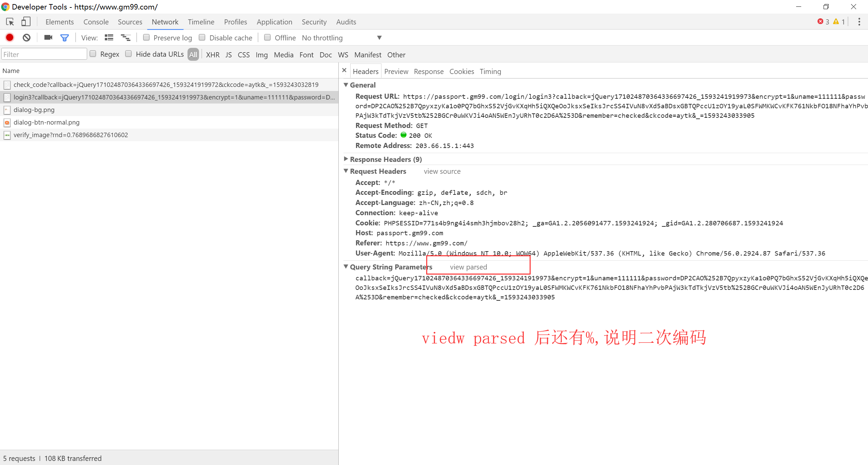Open the Preview tab of the request
The height and width of the screenshot is (465, 868).
coord(396,71)
